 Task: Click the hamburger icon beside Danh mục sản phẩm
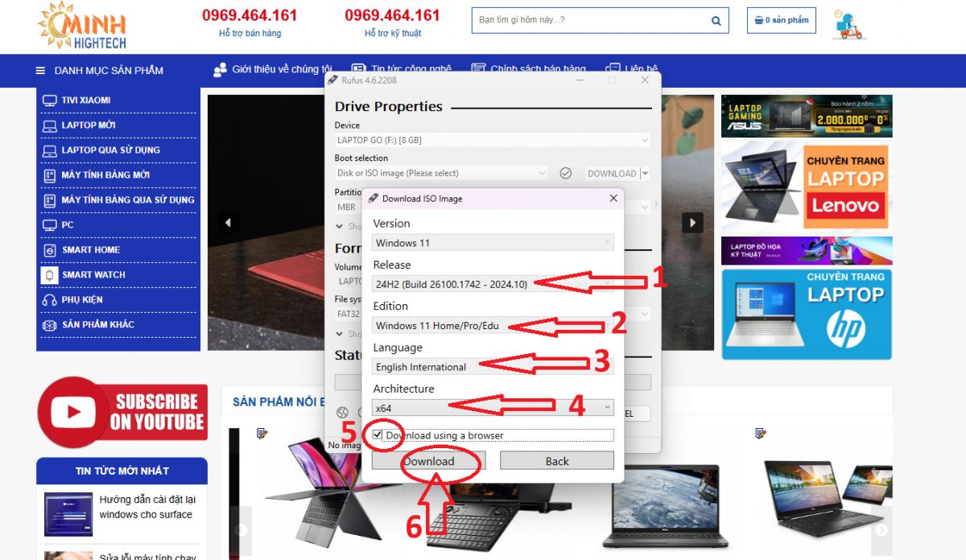click(x=40, y=71)
